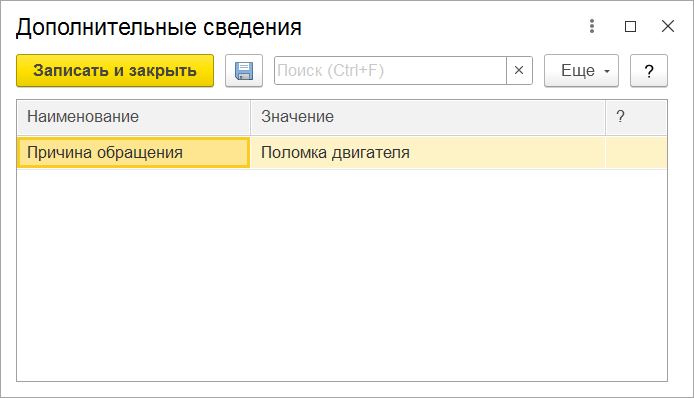Clear the search field with the X icon

519,70
